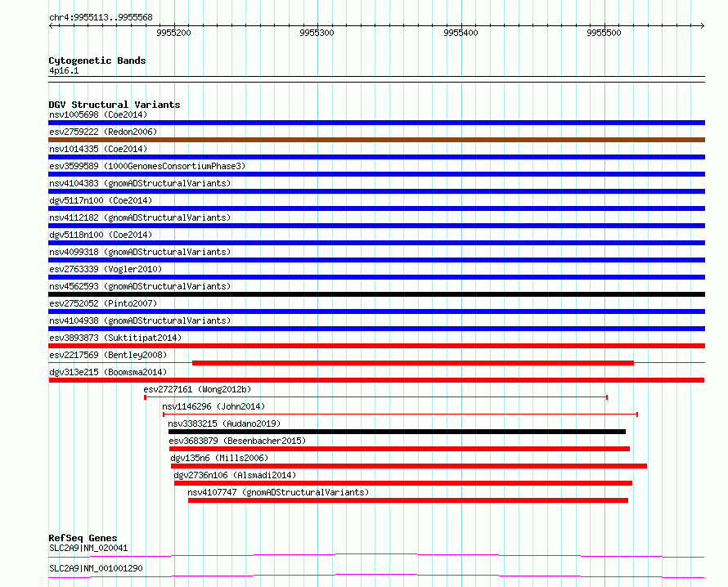Click the red bar below dgv2736n106 (Alsmadi2014)
This screenshot has width=728, height=587.
[403, 483]
